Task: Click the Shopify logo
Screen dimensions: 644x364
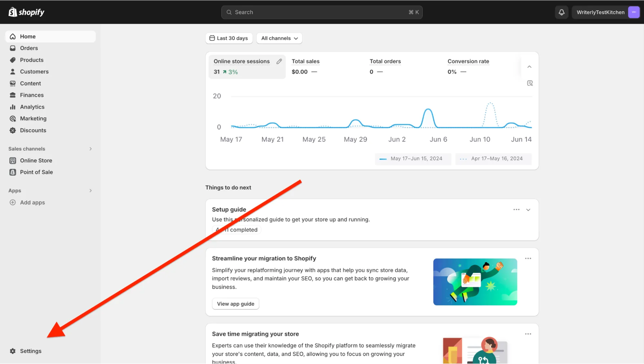Action: pos(26,12)
